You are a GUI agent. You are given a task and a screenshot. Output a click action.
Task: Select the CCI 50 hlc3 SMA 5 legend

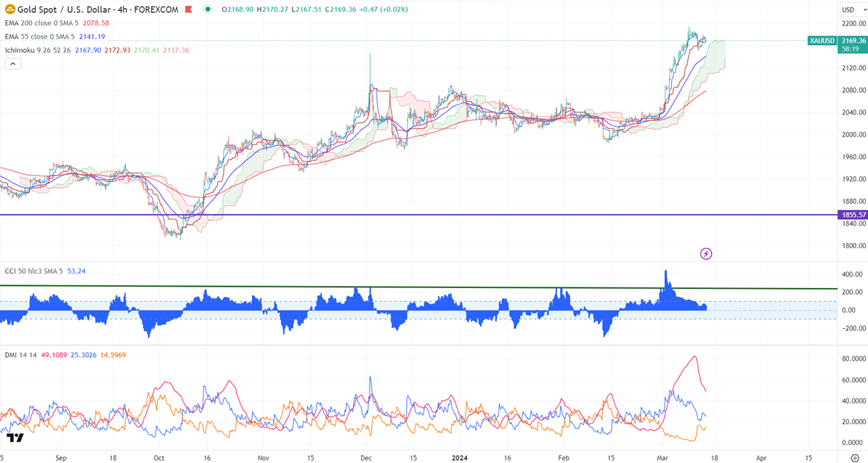[x=33, y=271]
